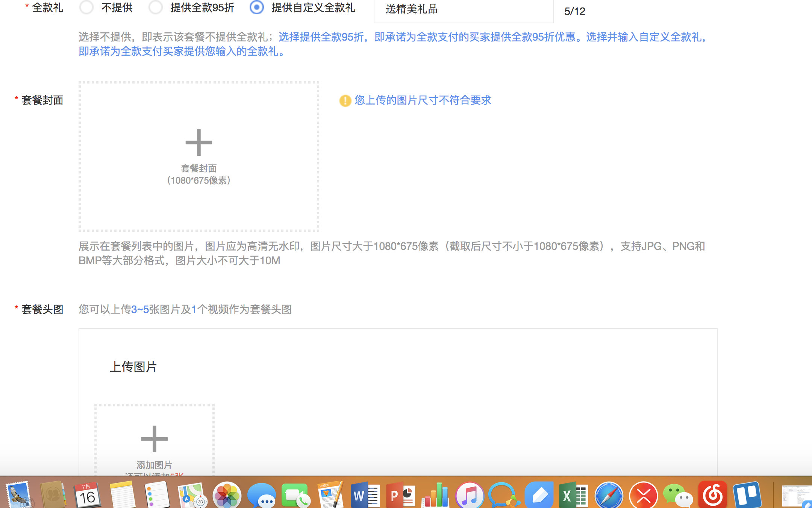Click the 您可以上传3~5张图片 hint text

[x=185, y=309]
